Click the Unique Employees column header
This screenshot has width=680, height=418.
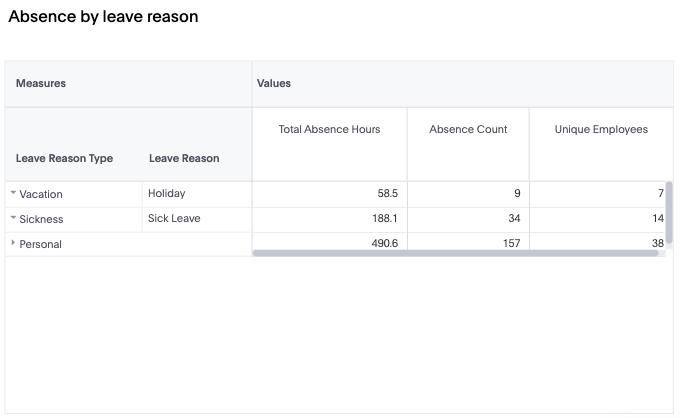pyautogui.click(x=601, y=129)
